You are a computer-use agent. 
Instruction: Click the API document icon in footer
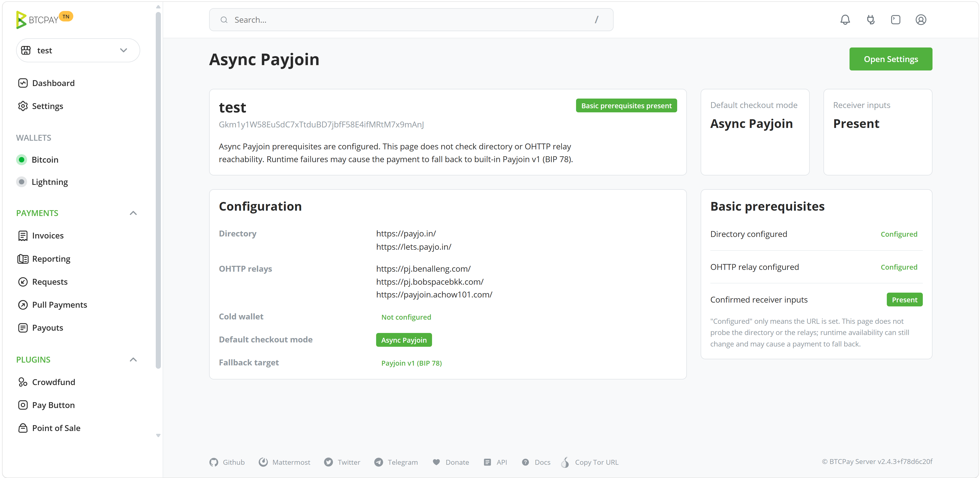[487, 462]
